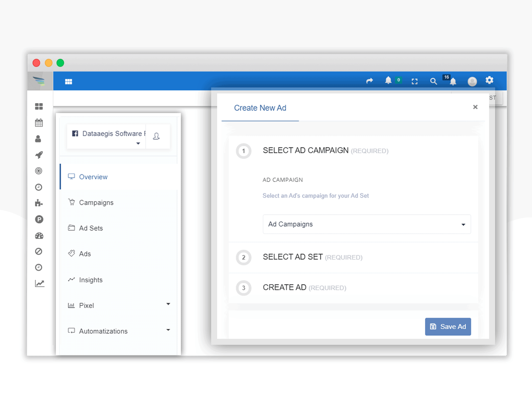Click the target bullseye icon in sidebar
The width and height of the screenshot is (532, 399).
[x=39, y=171]
